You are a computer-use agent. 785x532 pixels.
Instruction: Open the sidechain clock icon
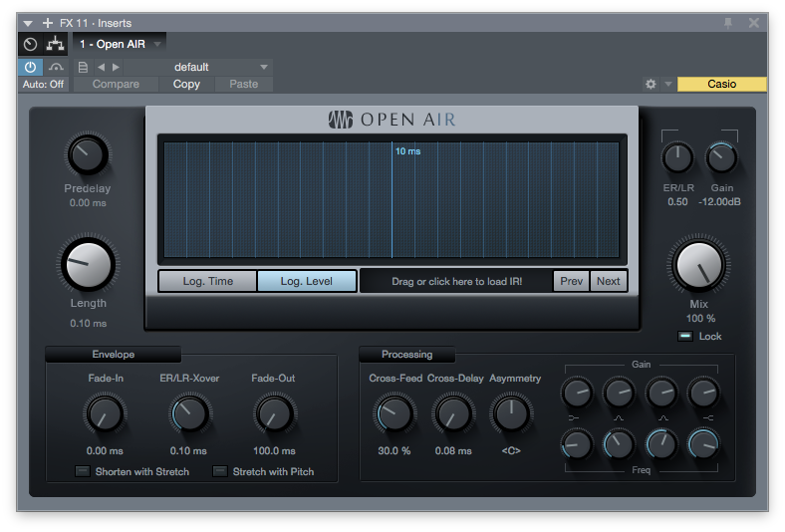[x=31, y=45]
